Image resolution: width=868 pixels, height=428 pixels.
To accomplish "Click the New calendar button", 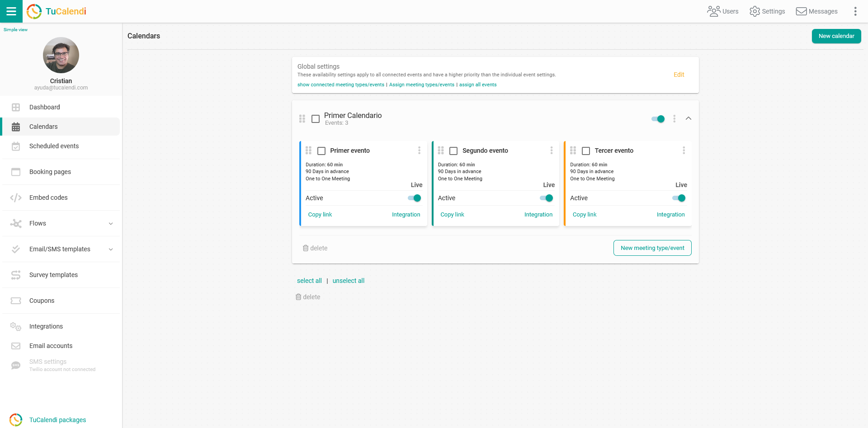I will click(x=836, y=36).
